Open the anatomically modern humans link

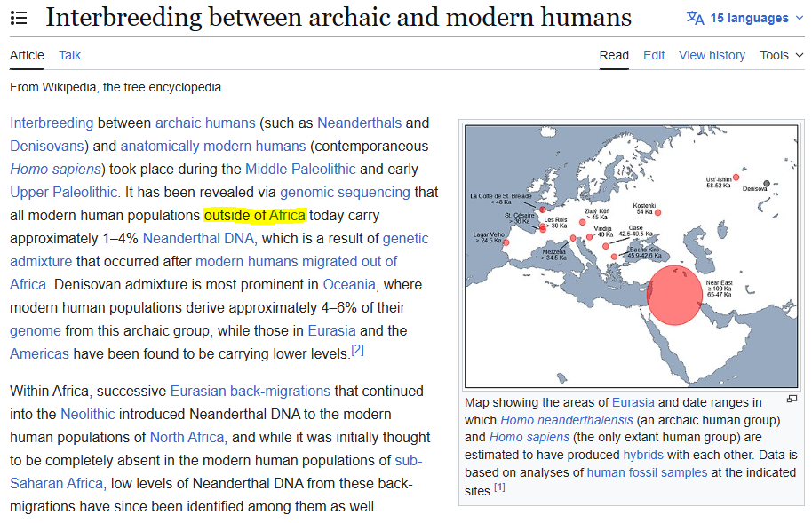[213, 146]
